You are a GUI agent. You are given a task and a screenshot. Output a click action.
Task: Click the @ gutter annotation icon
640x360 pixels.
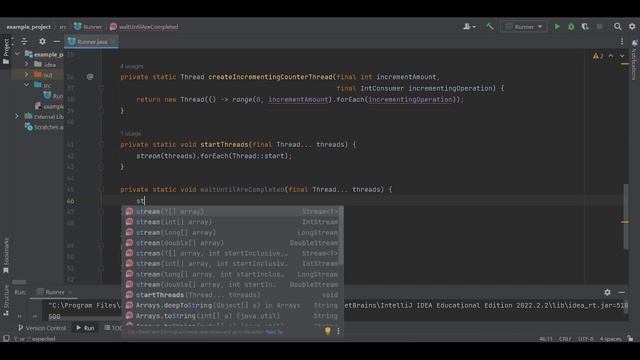click(90, 77)
